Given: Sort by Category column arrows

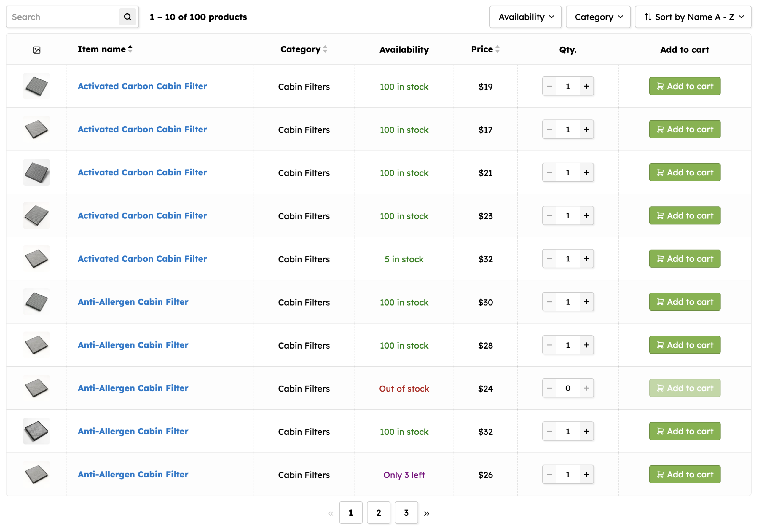Looking at the screenshot, I should pos(325,49).
